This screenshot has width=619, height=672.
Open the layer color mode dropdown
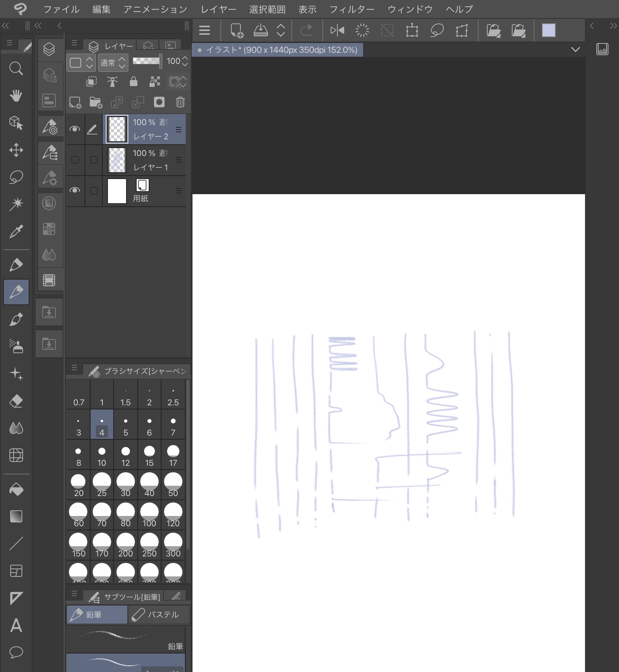tap(81, 62)
